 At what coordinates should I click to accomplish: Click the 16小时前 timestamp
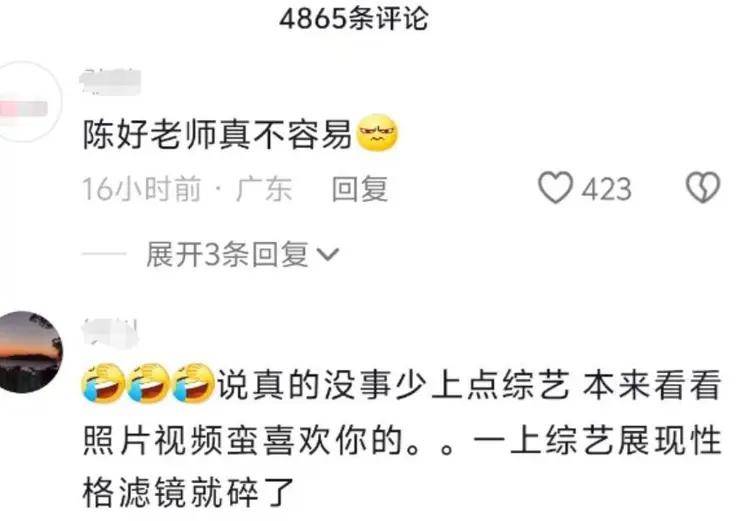142,188
